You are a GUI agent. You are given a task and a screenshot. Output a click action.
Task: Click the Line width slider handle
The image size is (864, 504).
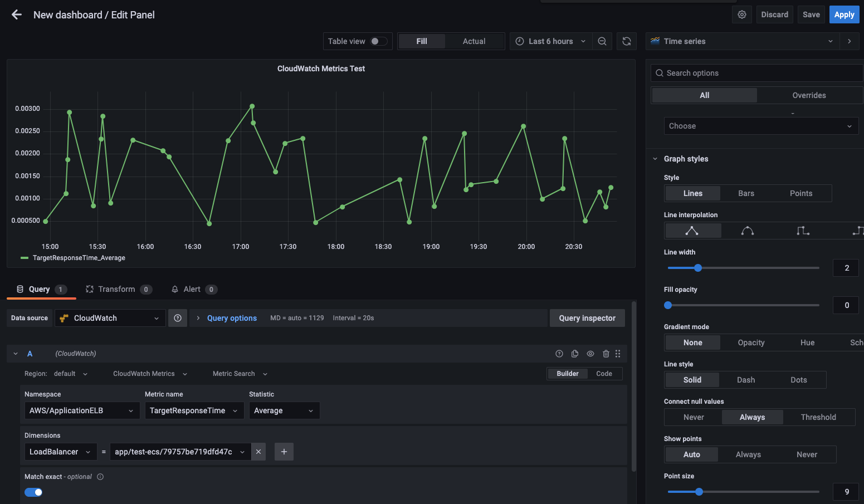click(x=698, y=268)
